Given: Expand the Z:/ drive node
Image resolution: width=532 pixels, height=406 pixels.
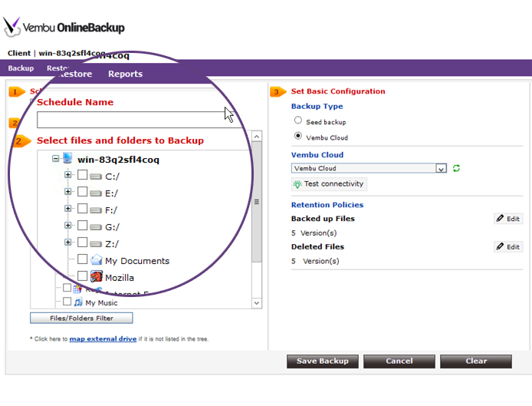Looking at the screenshot, I should 68,243.
